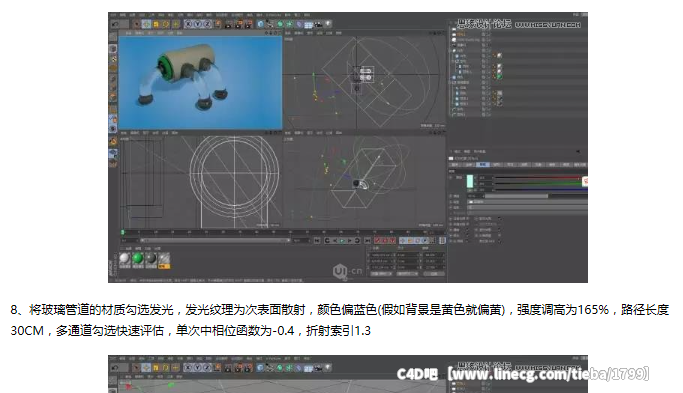Toggle the Z axis lock
This screenshot has width=683, height=393.
(x=207, y=24)
